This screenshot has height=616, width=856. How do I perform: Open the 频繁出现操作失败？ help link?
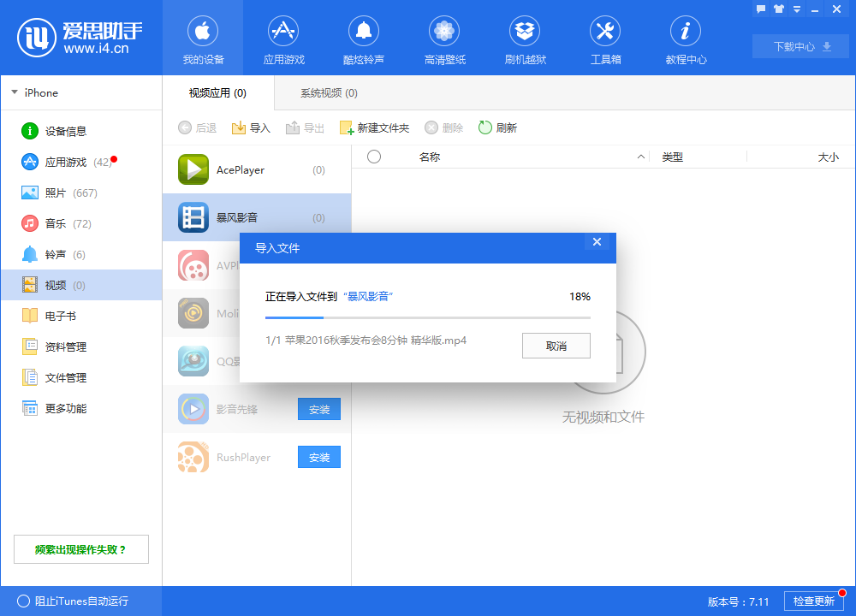tap(81, 549)
